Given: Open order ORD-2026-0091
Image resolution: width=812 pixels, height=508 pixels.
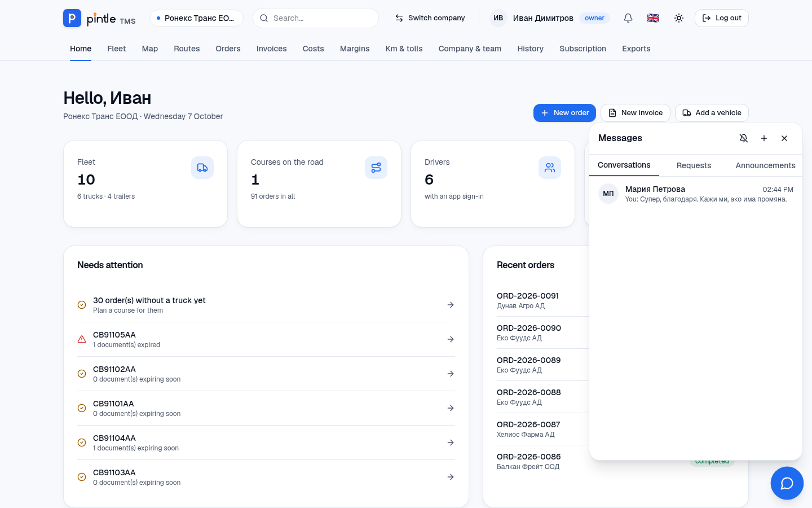Looking at the screenshot, I should point(528,296).
